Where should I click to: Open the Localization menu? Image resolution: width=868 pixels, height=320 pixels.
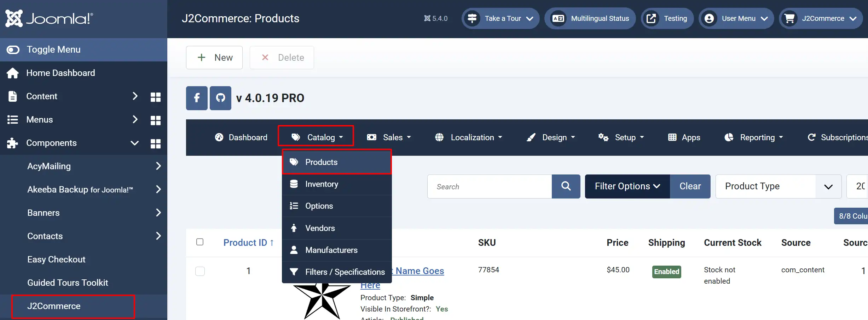(x=469, y=137)
